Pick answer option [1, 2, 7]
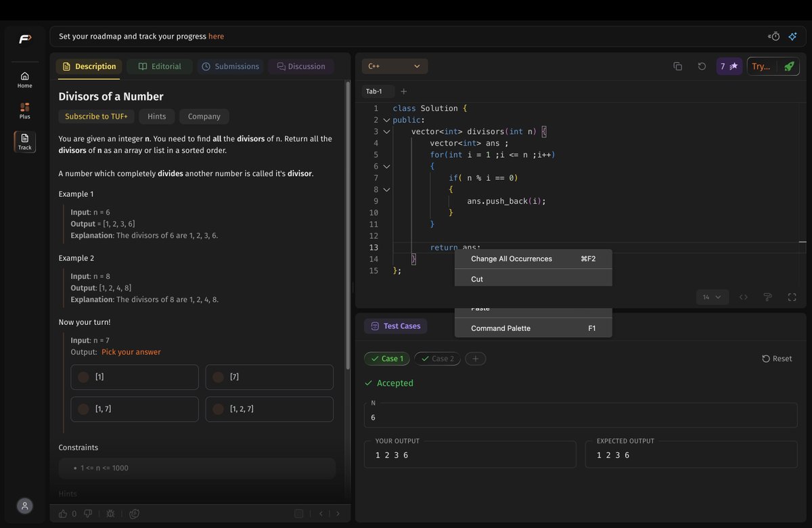 269,410
